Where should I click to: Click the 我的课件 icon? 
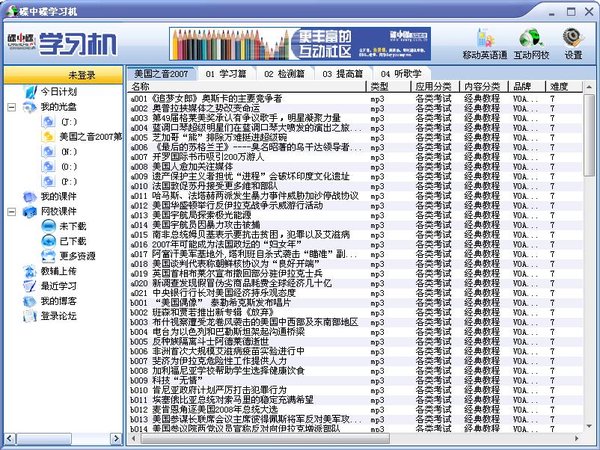pos(30,197)
